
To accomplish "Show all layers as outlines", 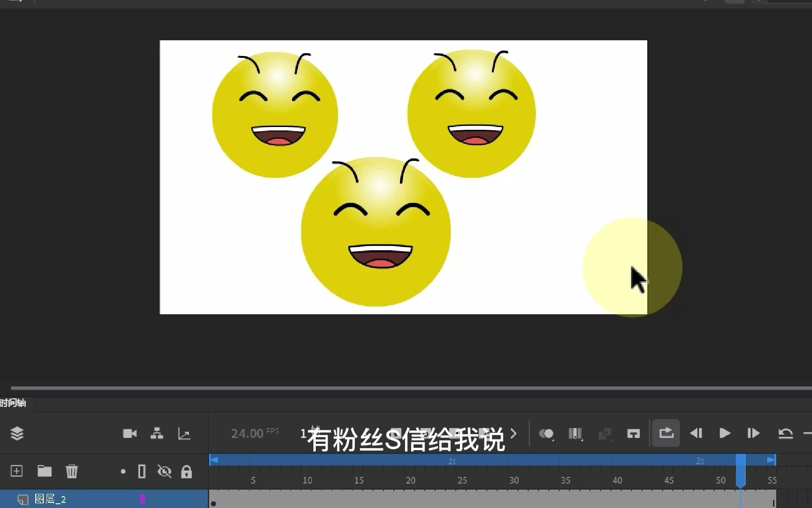I will (142, 471).
